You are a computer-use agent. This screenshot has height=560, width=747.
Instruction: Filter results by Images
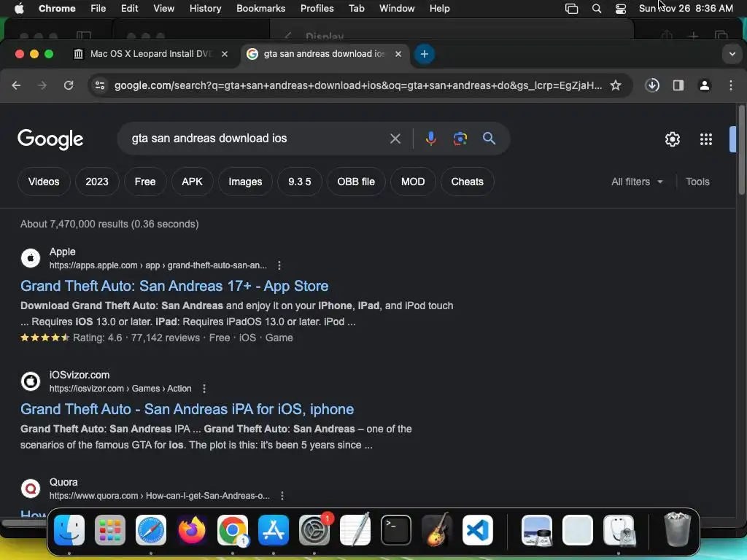click(x=245, y=182)
